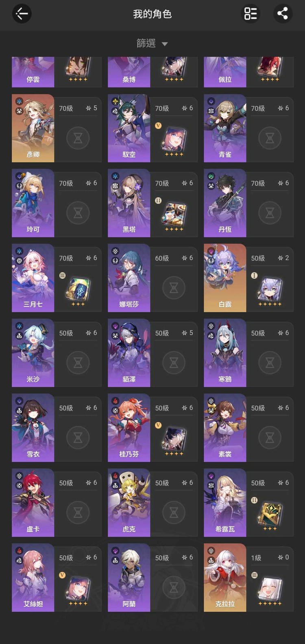Select the 寒鴉 character portrait

225,353
